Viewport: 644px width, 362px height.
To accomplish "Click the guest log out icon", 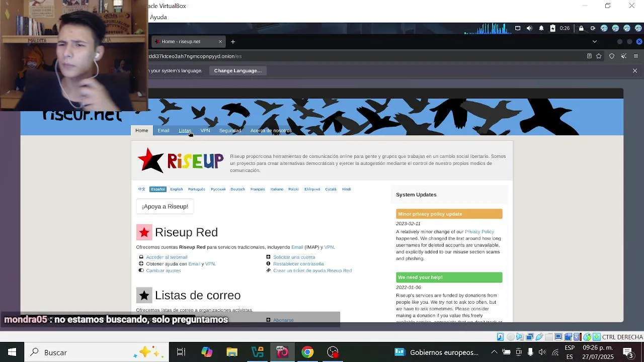I will 593,28.
